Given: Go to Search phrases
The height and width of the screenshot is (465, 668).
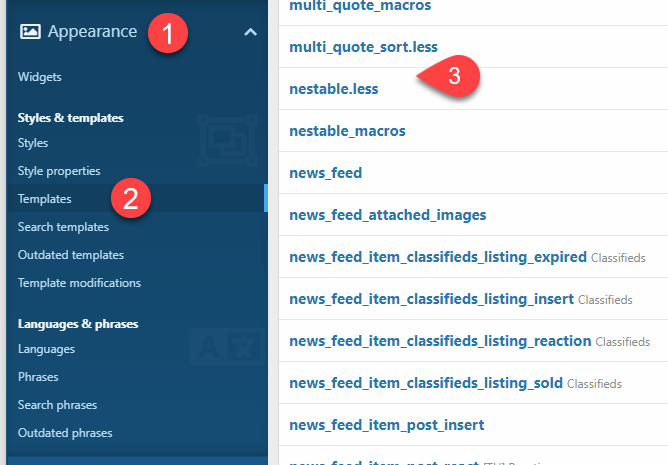Looking at the screenshot, I should click(58, 405).
